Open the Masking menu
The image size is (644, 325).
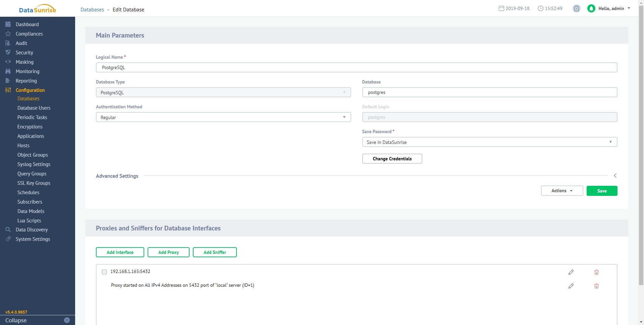[24, 62]
